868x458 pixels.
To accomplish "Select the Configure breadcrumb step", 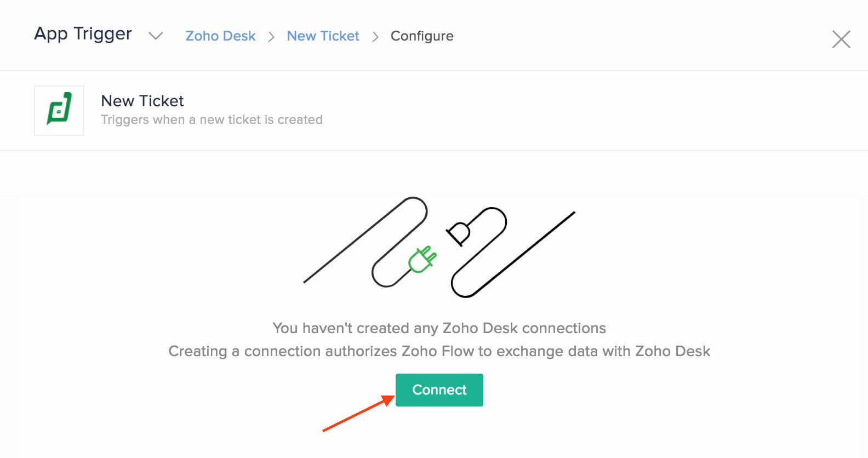I will click(x=422, y=36).
